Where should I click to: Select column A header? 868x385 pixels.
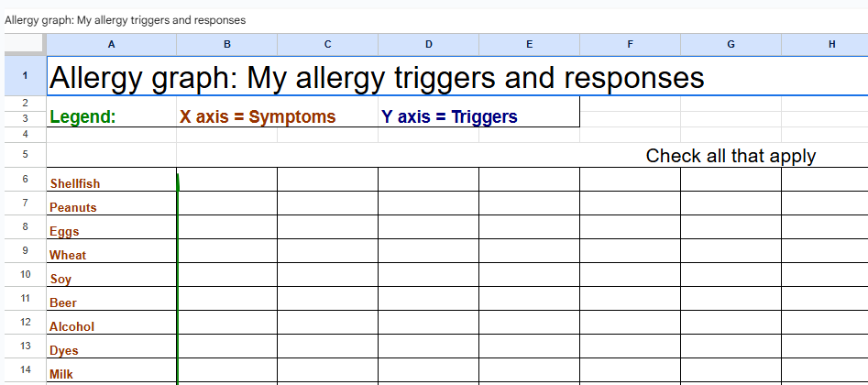click(111, 44)
